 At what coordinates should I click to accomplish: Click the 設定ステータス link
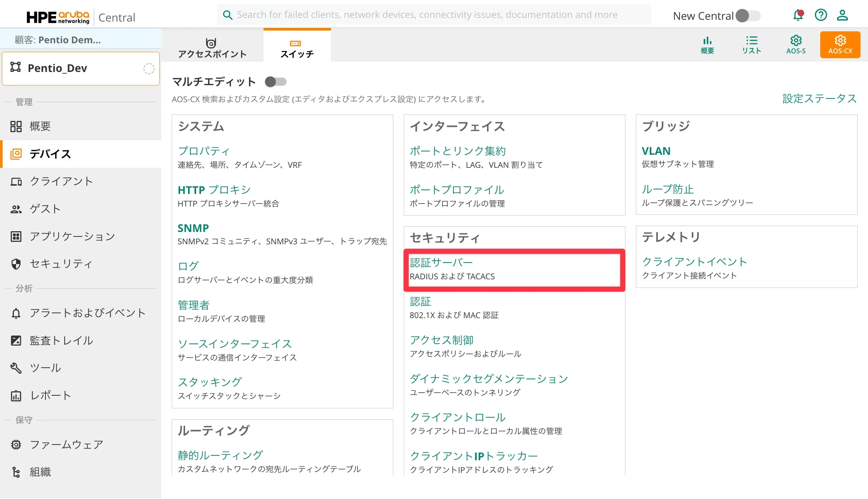tap(819, 98)
